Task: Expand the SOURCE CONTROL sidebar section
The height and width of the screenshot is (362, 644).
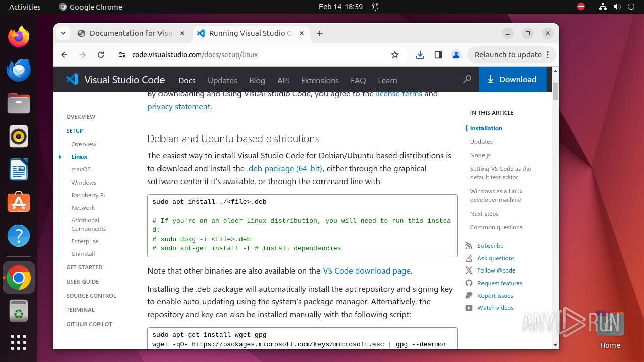Action: 91,296
